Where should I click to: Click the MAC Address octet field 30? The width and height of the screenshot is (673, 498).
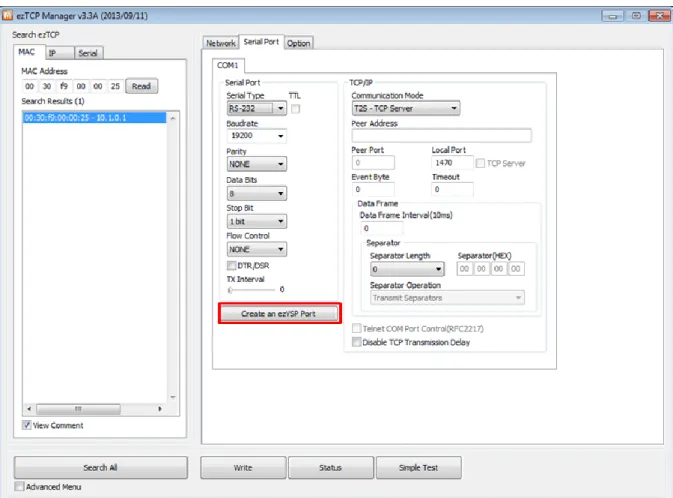[47, 86]
